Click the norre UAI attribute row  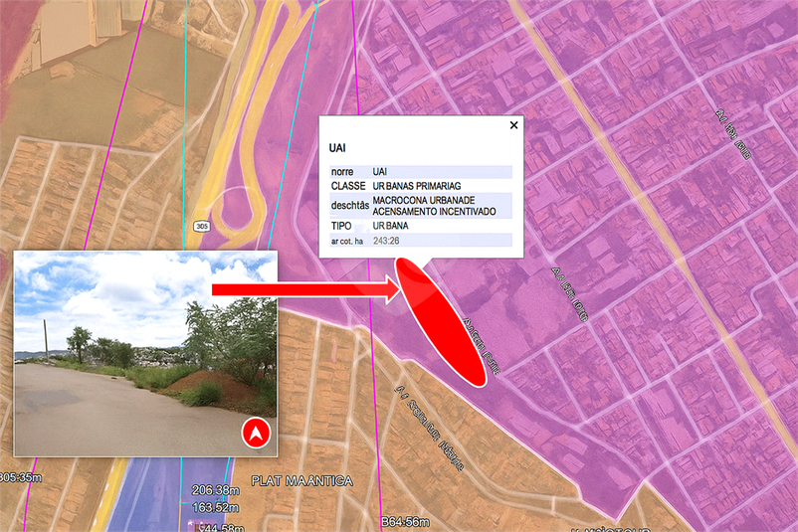click(x=420, y=172)
